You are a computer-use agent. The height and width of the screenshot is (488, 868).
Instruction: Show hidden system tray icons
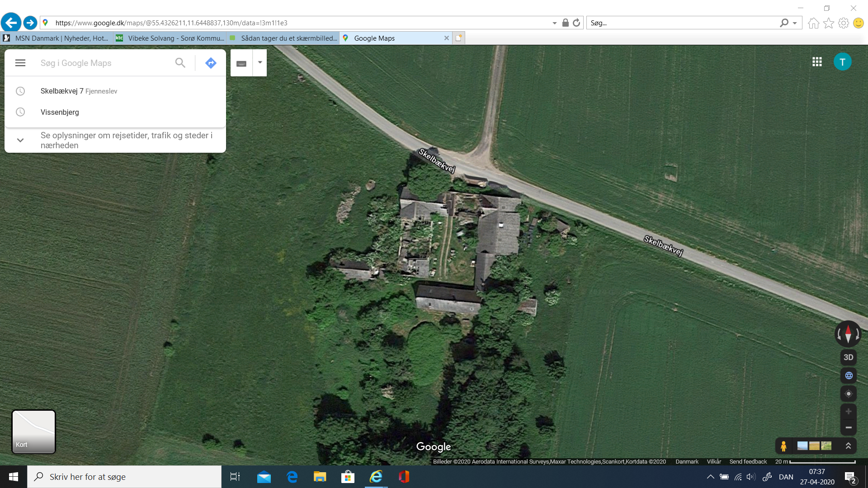(x=711, y=477)
